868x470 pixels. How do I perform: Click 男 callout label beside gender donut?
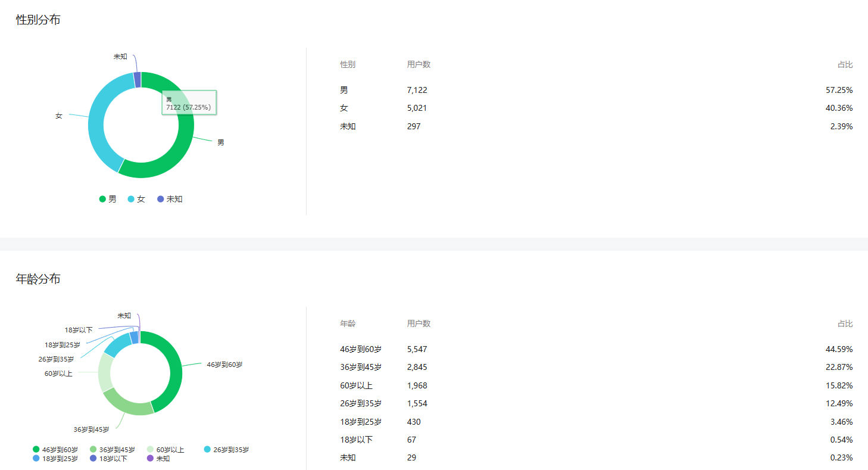(221, 142)
